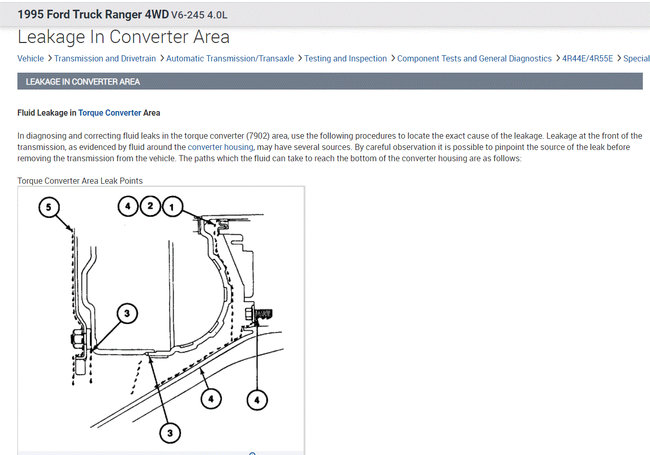
Task: Click the partially visible Special breadcrumb link
Action: (x=636, y=58)
